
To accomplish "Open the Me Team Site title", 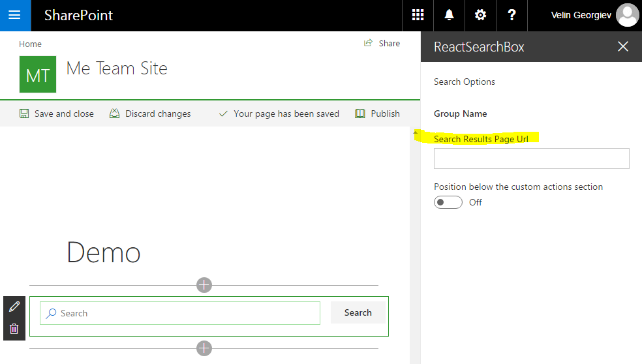I will [117, 68].
